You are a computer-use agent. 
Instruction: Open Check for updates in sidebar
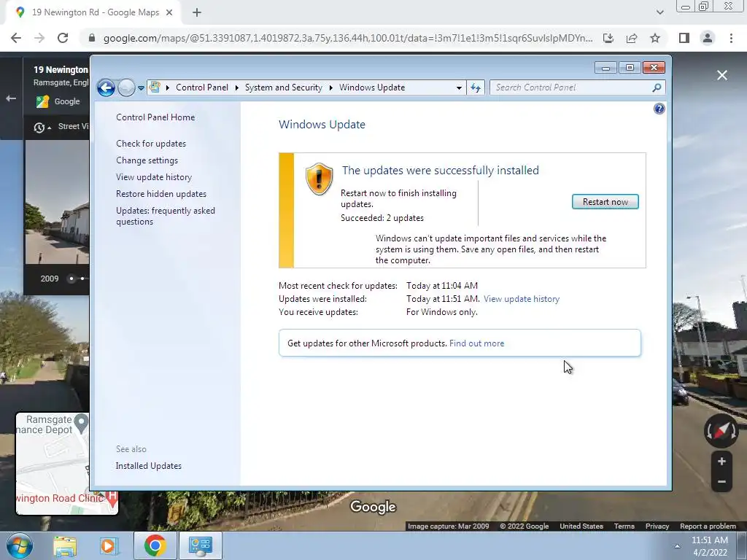click(x=151, y=144)
